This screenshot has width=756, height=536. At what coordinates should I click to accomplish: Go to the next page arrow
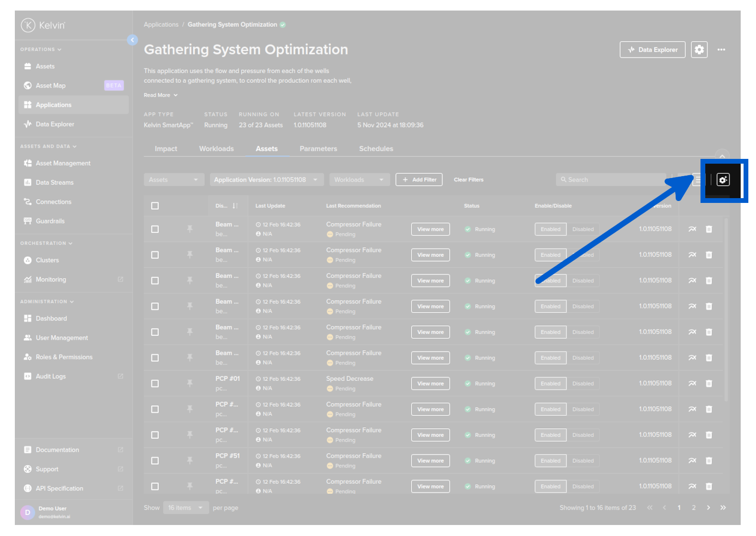(708, 508)
